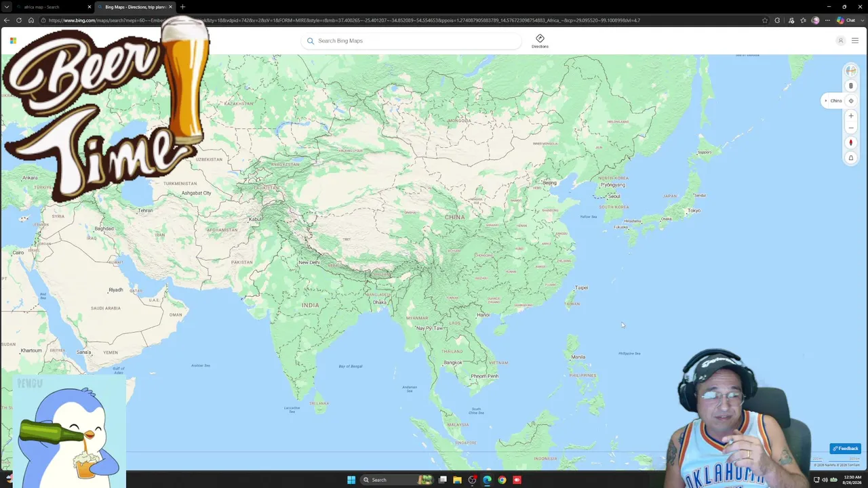Reload the page with the refresh button

[19, 20]
